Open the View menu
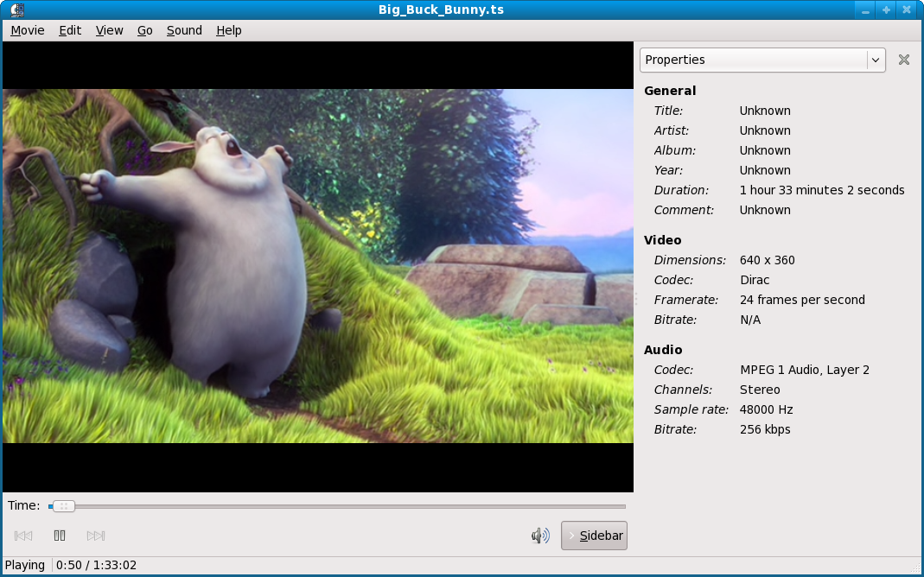The width and height of the screenshot is (924, 577). [109, 30]
